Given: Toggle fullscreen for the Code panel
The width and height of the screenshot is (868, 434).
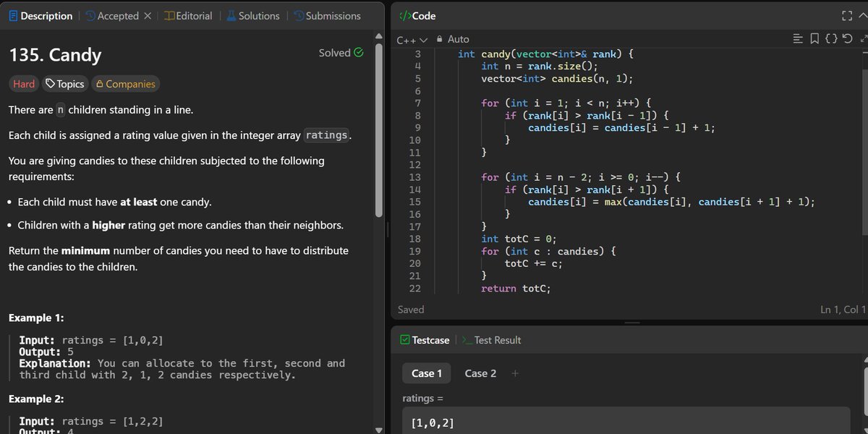Looking at the screenshot, I should tap(847, 16).
